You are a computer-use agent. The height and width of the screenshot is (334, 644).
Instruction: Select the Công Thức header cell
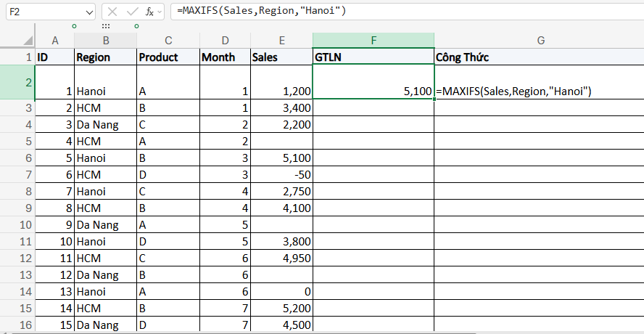(540, 57)
